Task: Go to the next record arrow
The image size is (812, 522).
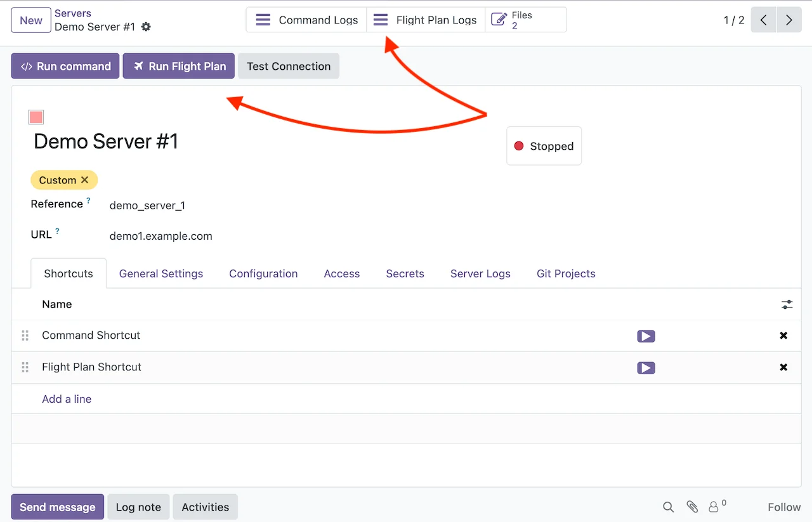Action: [x=789, y=20]
